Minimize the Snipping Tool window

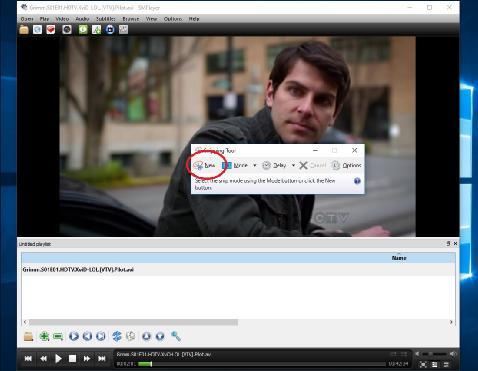pyautogui.click(x=315, y=150)
